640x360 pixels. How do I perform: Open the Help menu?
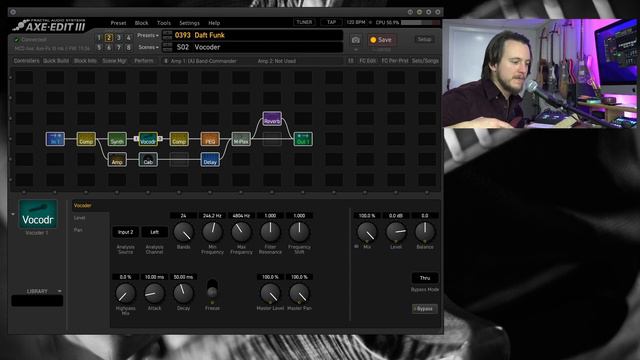(214, 23)
